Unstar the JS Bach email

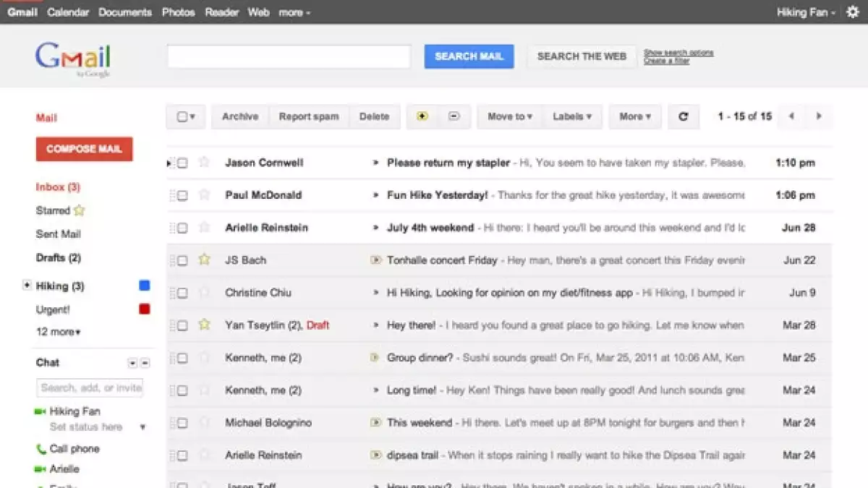204,260
